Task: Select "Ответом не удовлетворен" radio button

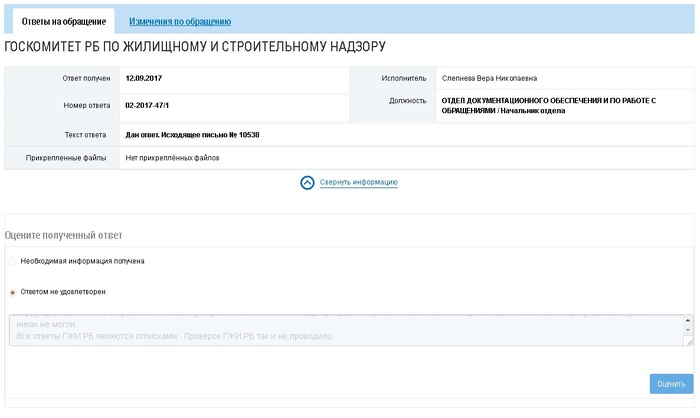Action: [x=13, y=292]
